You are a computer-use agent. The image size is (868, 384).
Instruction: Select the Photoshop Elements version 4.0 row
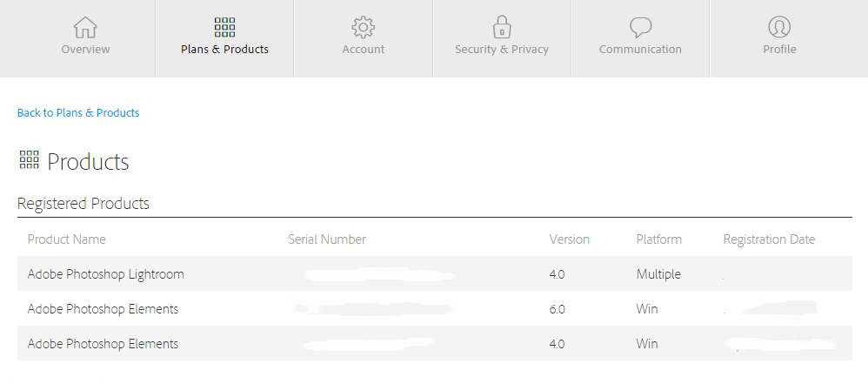pos(103,344)
